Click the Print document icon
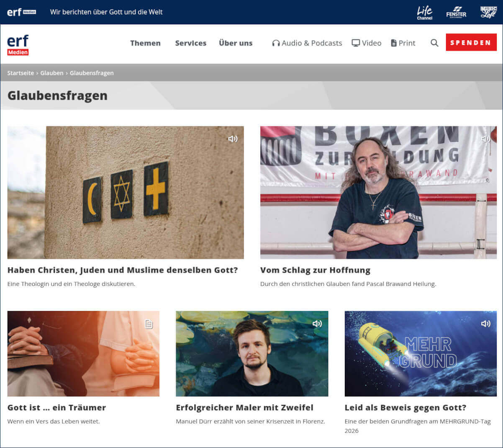 [x=393, y=43]
